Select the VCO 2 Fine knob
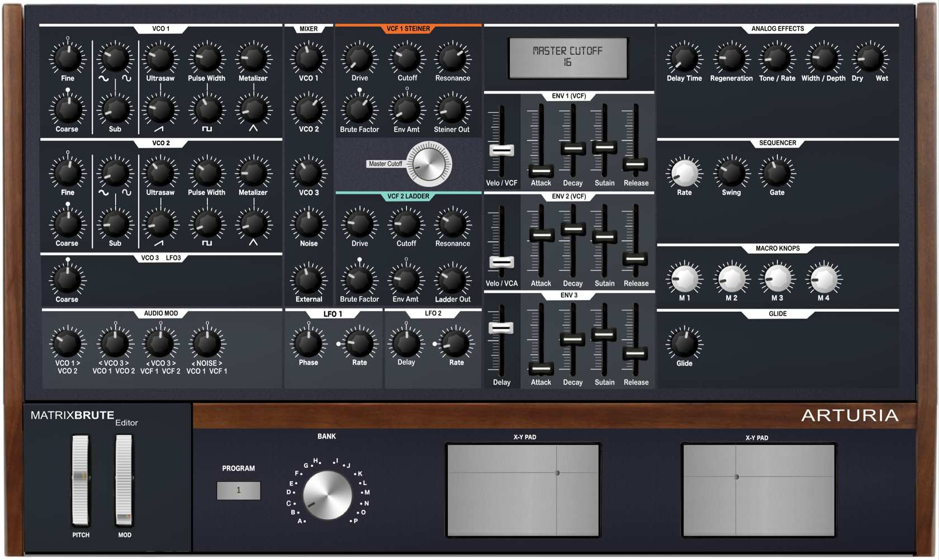Screen dimensions: 939x560 click(68, 172)
